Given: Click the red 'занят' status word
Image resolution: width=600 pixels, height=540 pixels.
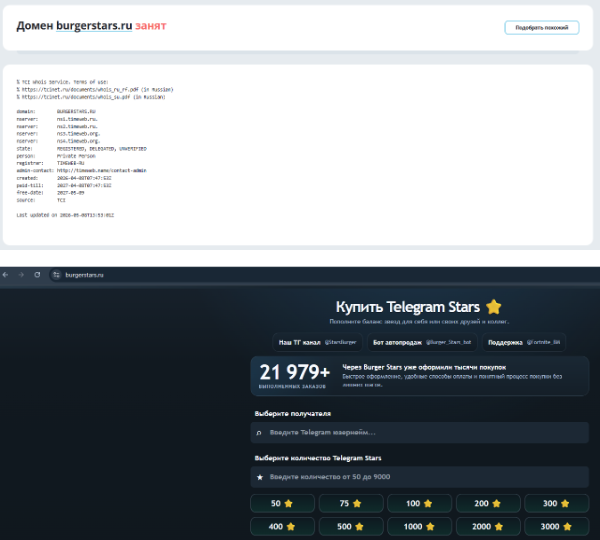Looking at the screenshot, I should coord(151,26).
